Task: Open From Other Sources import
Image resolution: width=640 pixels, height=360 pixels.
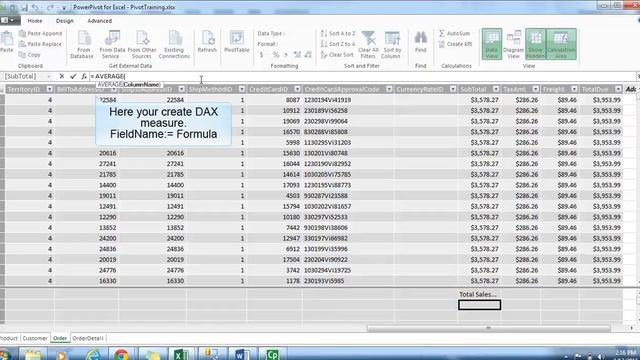Action: 142,44
